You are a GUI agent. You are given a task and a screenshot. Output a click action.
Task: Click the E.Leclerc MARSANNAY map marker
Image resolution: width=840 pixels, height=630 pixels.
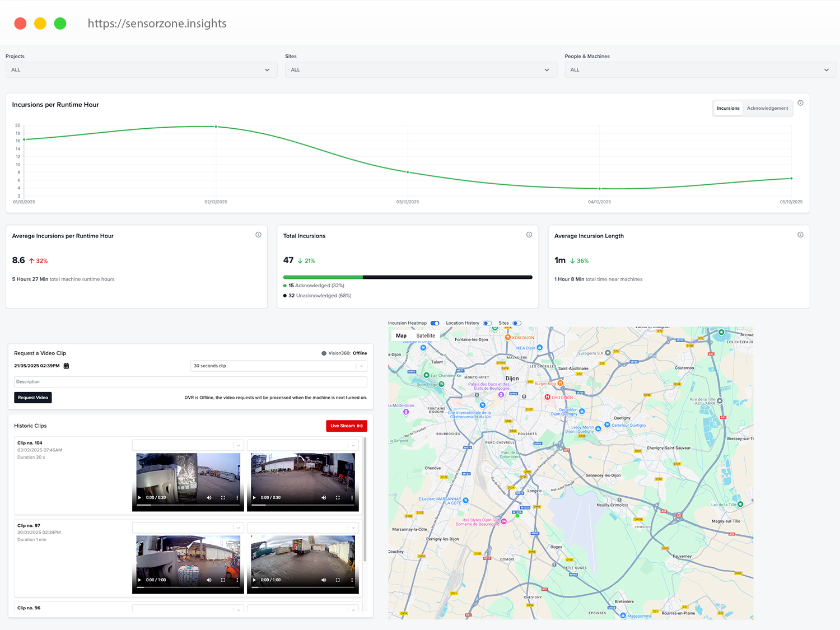click(x=466, y=500)
